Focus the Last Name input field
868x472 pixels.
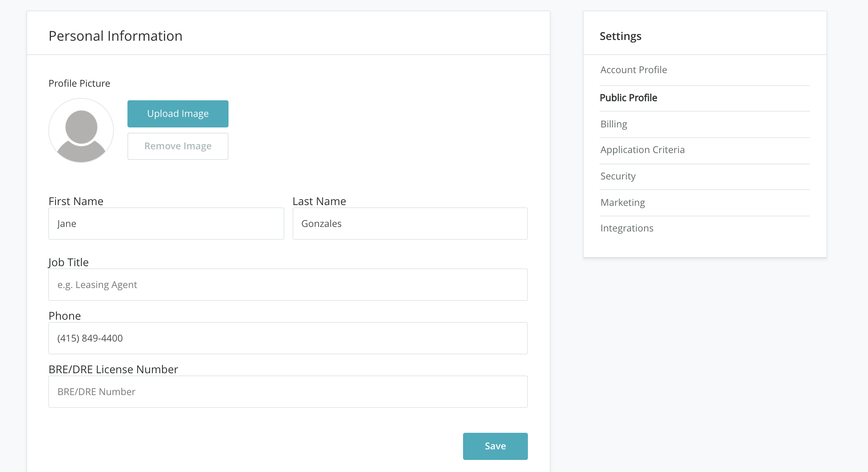pos(410,224)
